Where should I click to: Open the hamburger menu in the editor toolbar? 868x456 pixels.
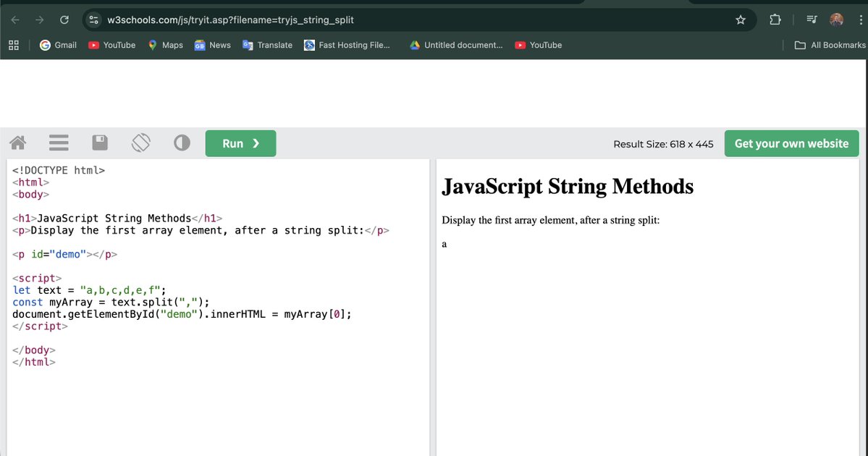click(59, 142)
